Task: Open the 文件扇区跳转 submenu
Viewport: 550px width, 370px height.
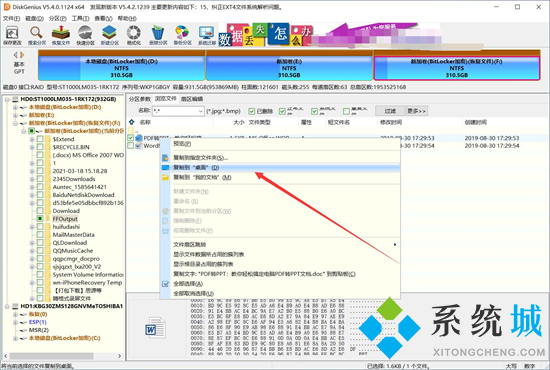Action: click(x=280, y=244)
